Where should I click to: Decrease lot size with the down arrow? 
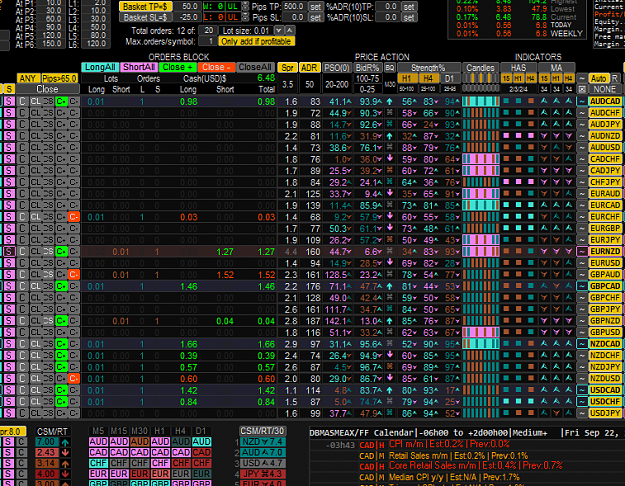tap(279, 30)
